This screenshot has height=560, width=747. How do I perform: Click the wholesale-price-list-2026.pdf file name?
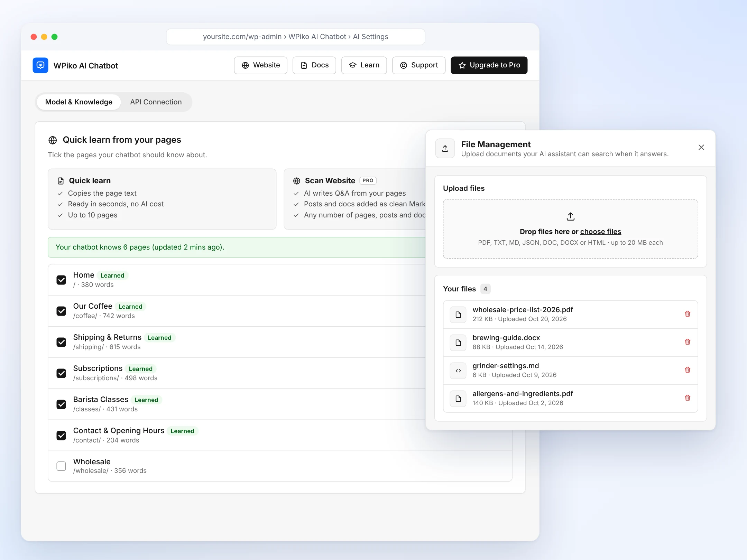[523, 310]
